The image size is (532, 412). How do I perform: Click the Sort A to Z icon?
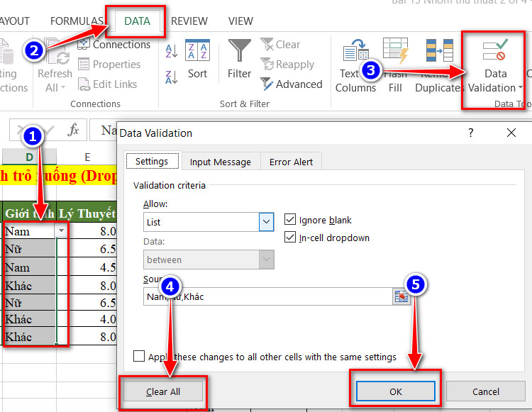tap(172, 51)
